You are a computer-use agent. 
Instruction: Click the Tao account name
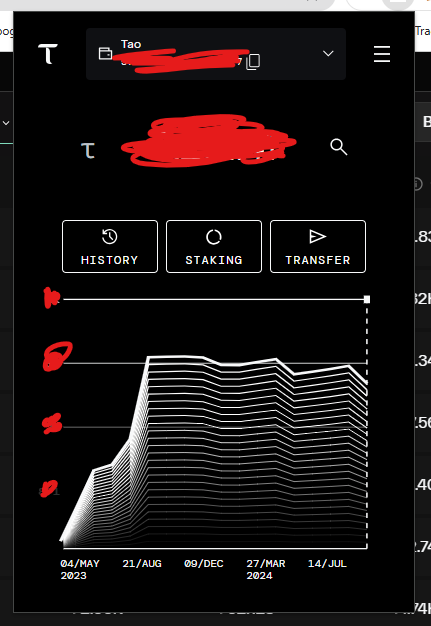click(x=131, y=44)
